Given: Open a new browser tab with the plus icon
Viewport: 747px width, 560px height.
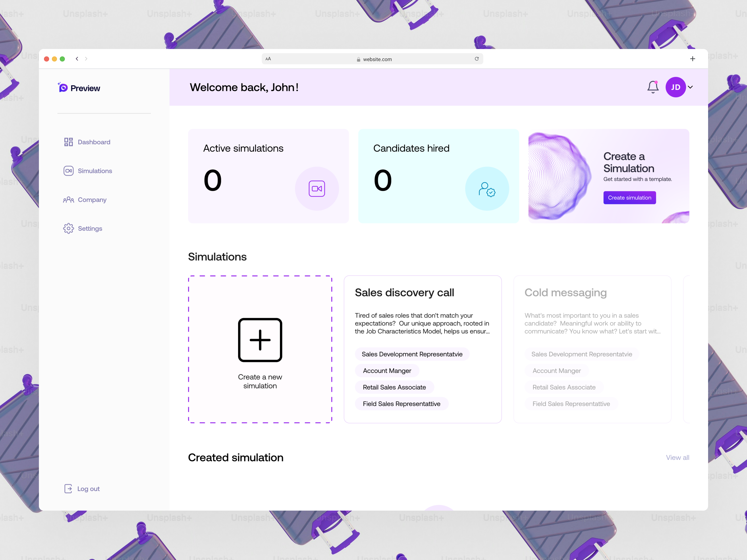Looking at the screenshot, I should [692, 59].
